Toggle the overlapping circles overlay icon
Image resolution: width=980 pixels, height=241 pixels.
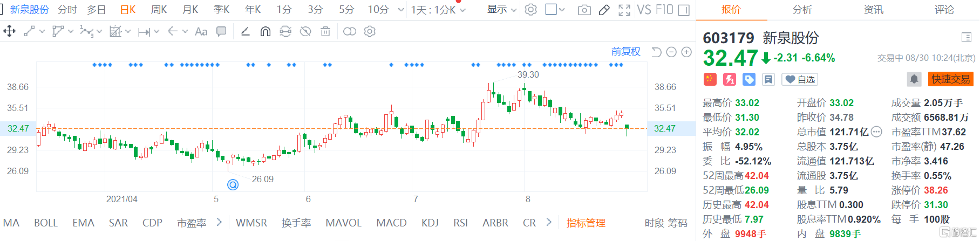(350, 31)
